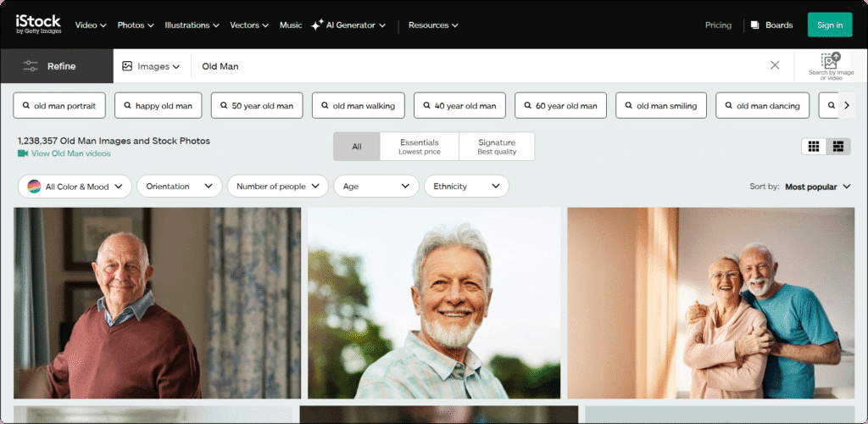Click the Sign in button
The width and height of the screenshot is (868, 424).
pyautogui.click(x=830, y=25)
